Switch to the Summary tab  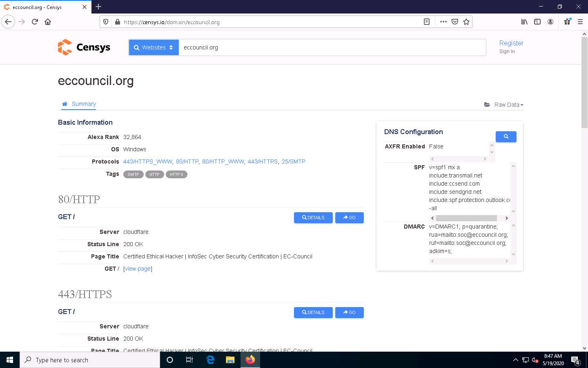pos(79,104)
